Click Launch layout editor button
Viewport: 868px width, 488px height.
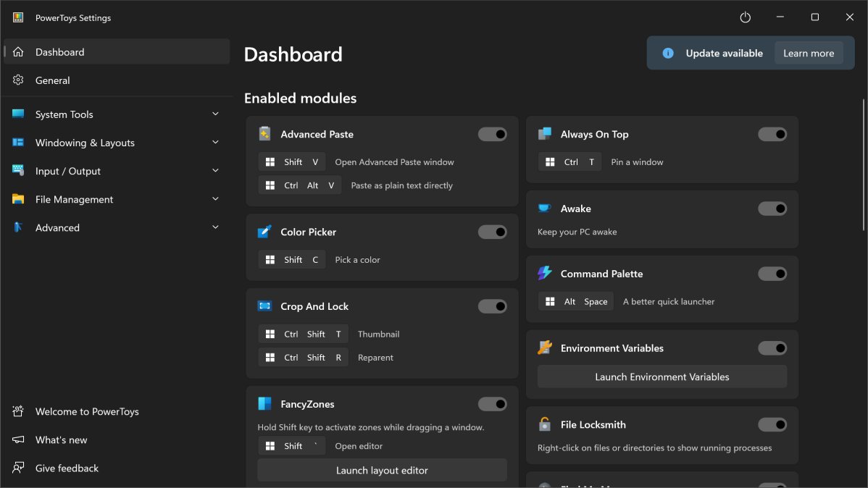(x=382, y=470)
